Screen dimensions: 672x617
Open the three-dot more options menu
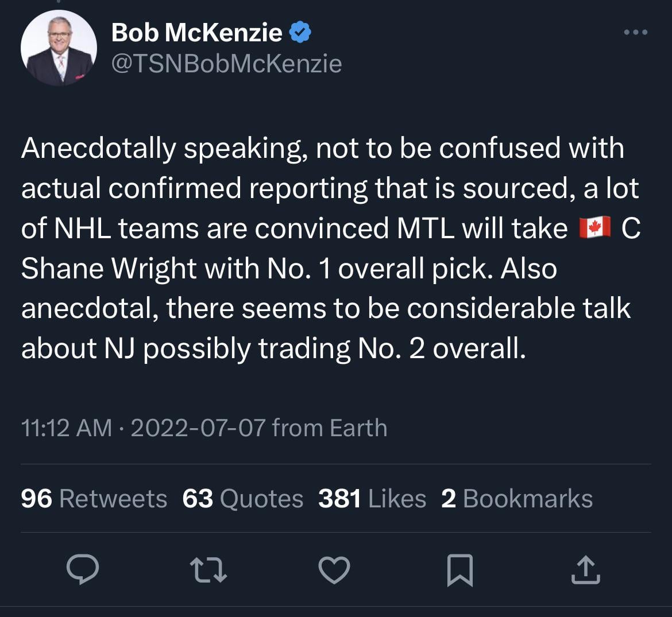[636, 33]
